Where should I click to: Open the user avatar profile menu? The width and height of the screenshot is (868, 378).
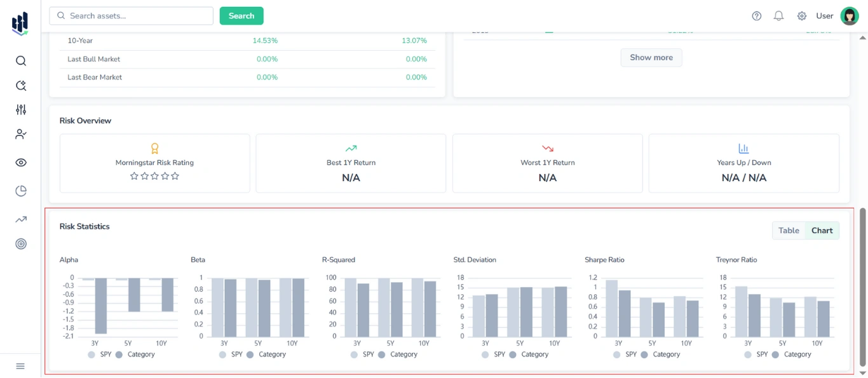coord(850,15)
